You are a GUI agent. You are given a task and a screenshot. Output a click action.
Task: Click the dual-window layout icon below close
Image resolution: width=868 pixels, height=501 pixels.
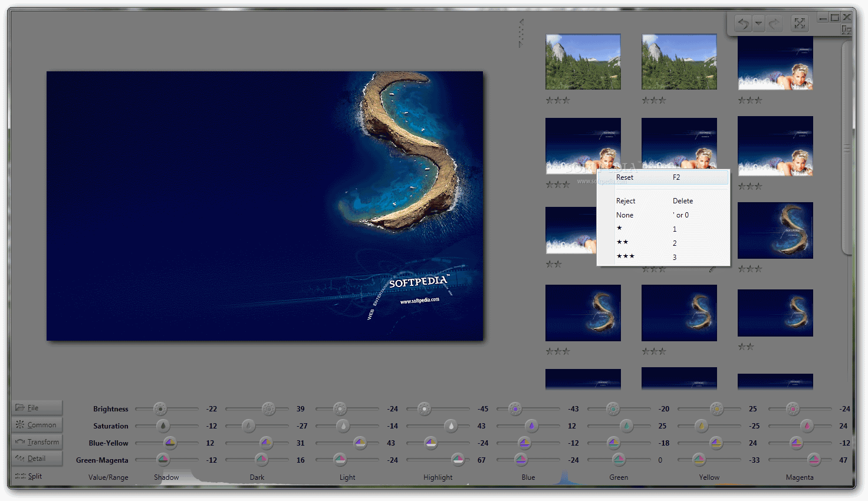tap(847, 30)
